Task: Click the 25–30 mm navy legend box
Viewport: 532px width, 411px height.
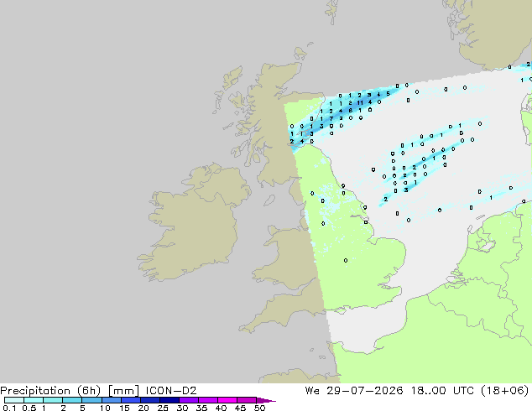Action: point(169,400)
